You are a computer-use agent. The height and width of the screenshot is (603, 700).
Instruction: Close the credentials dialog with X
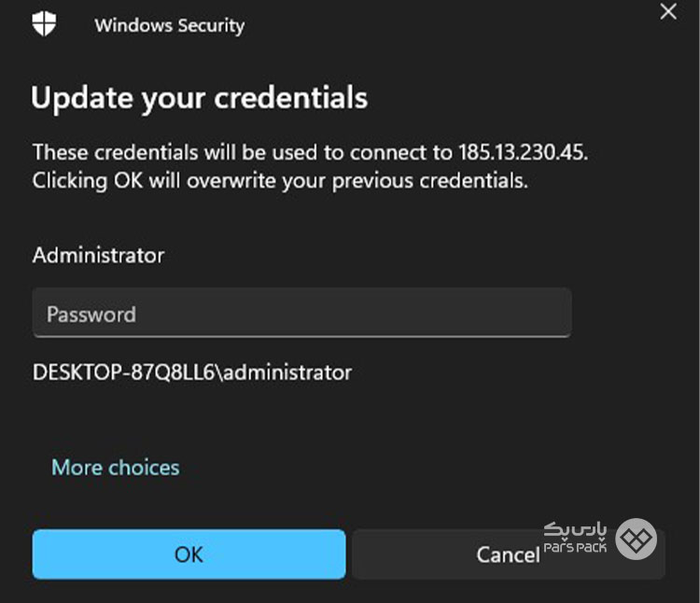point(668,11)
